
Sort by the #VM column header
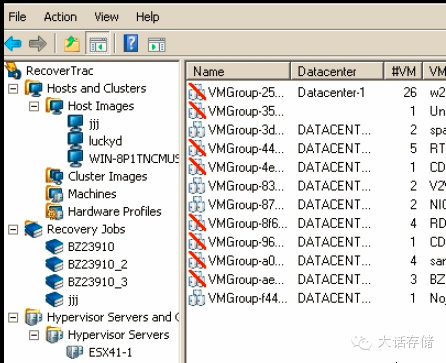coord(403,71)
